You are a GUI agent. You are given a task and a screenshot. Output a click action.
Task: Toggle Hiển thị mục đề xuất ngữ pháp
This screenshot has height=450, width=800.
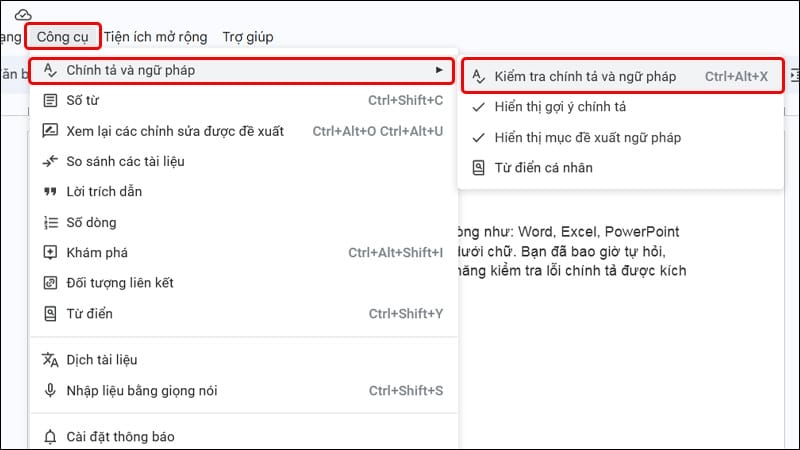pos(620,137)
